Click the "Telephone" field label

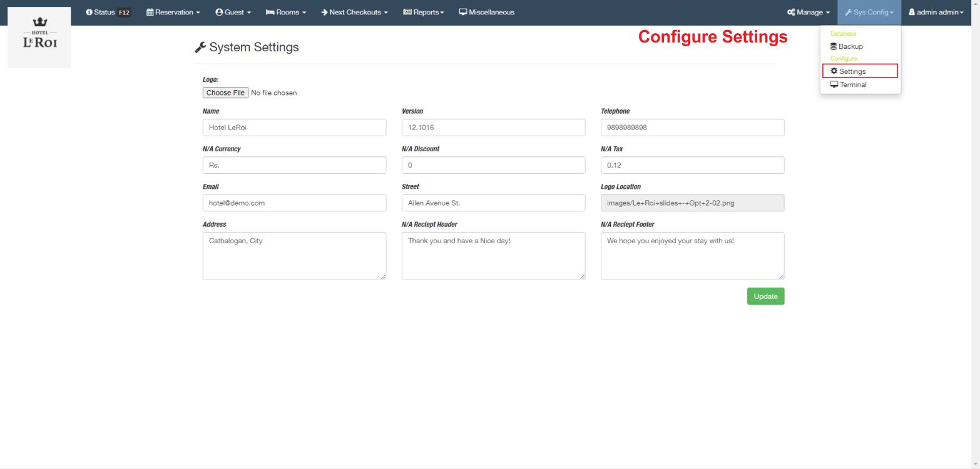coord(615,111)
